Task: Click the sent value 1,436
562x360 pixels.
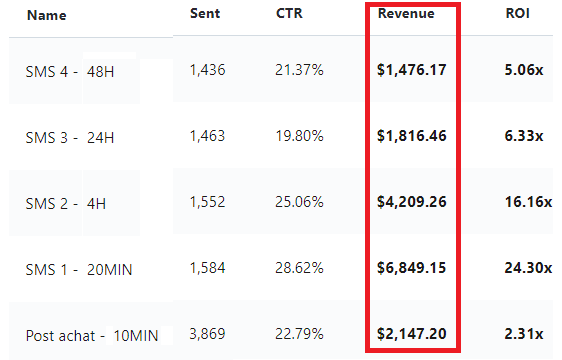Action: [x=208, y=70]
